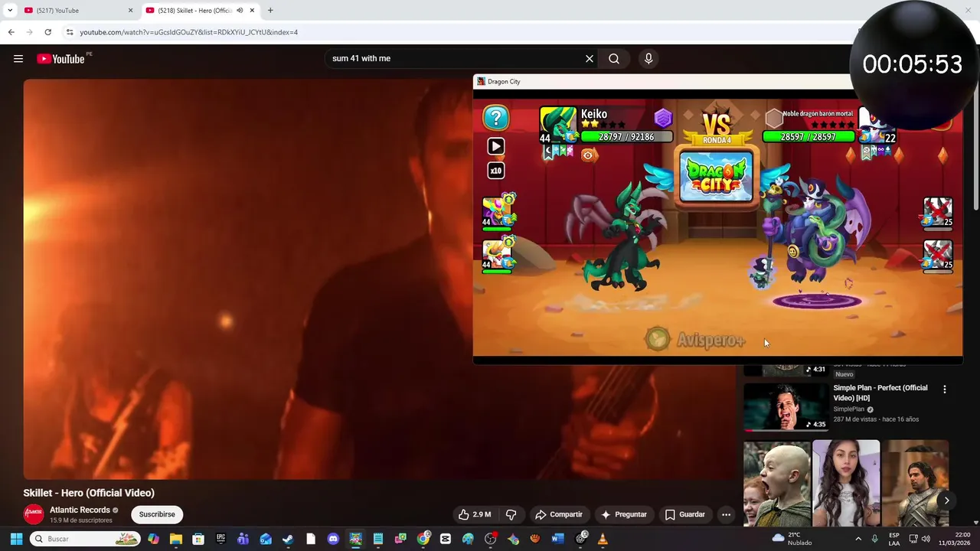Open Microsoft Store from the taskbar

pyautogui.click(x=198, y=539)
